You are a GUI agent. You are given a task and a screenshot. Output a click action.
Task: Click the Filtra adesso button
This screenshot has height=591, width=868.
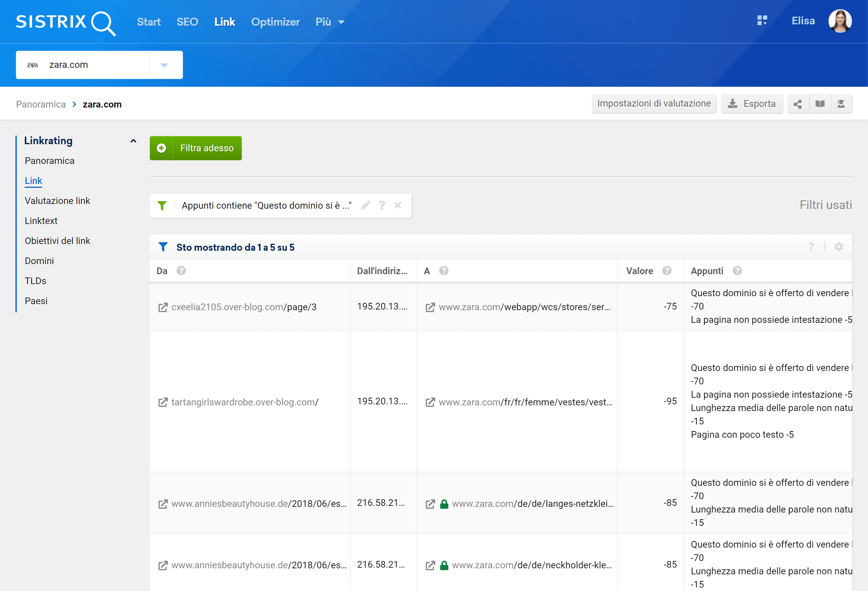pos(196,148)
